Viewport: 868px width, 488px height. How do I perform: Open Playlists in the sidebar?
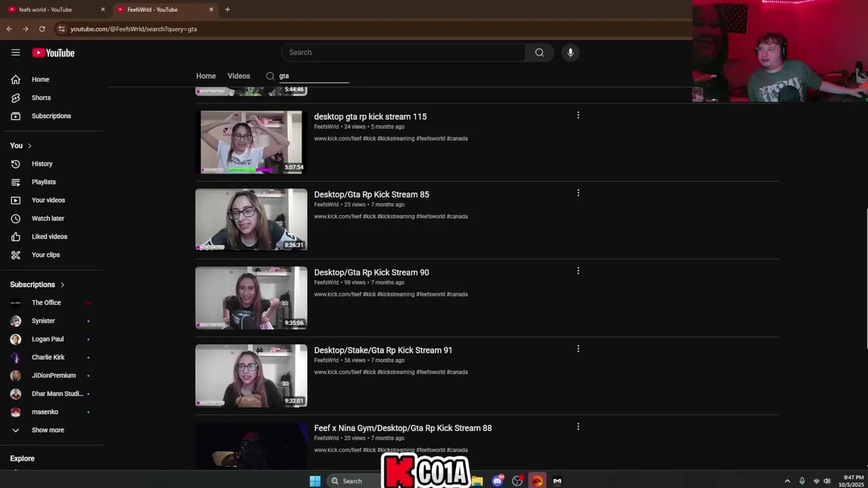(x=52, y=182)
